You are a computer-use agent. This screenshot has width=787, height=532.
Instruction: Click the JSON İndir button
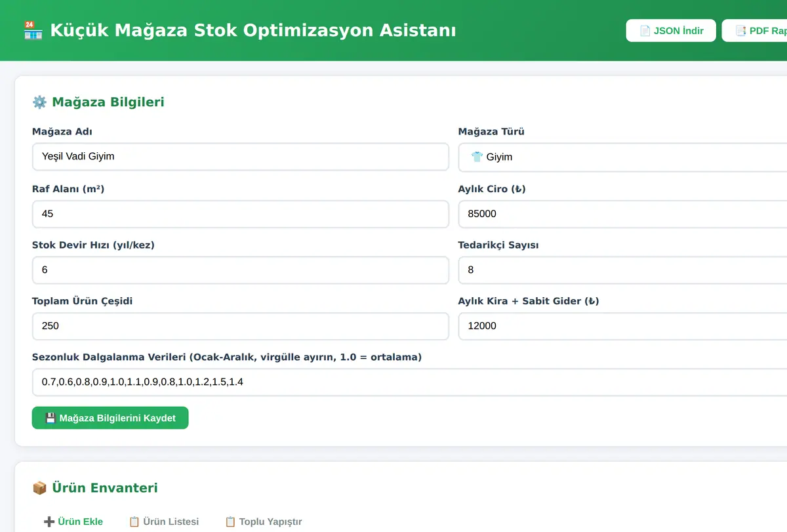click(671, 30)
